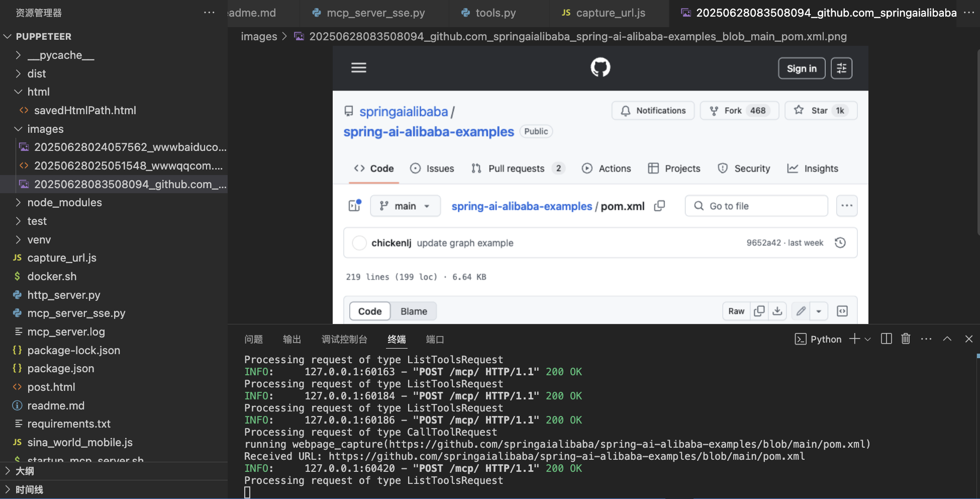Screen dimensions: 980x499
Task: Click the springaialibaba owner link
Action: pyautogui.click(x=404, y=112)
